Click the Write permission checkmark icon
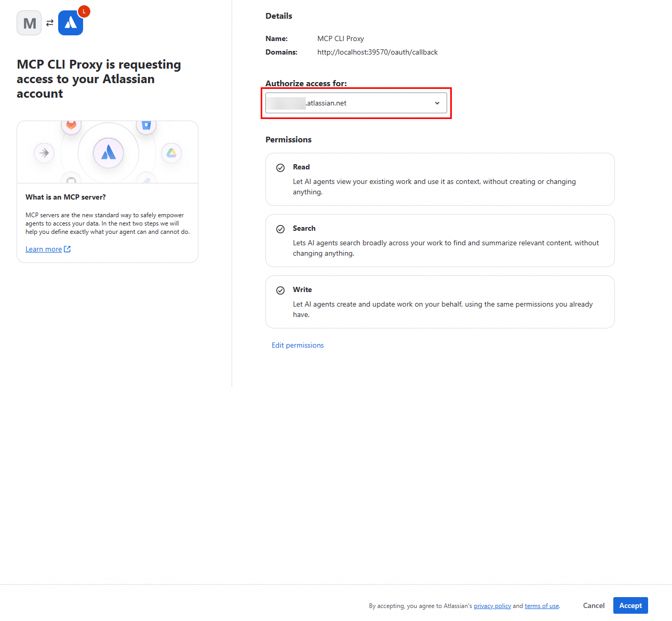672x621 pixels. (280, 290)
